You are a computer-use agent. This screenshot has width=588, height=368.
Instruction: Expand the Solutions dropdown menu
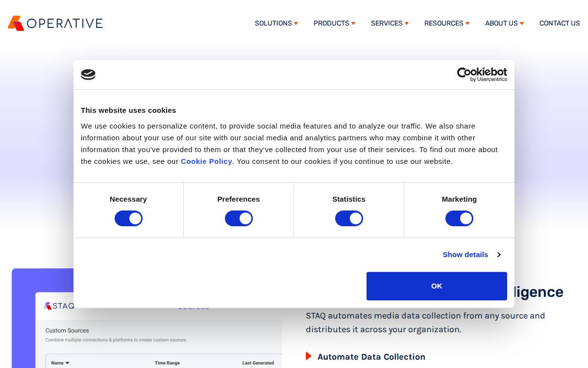(276, 23)
